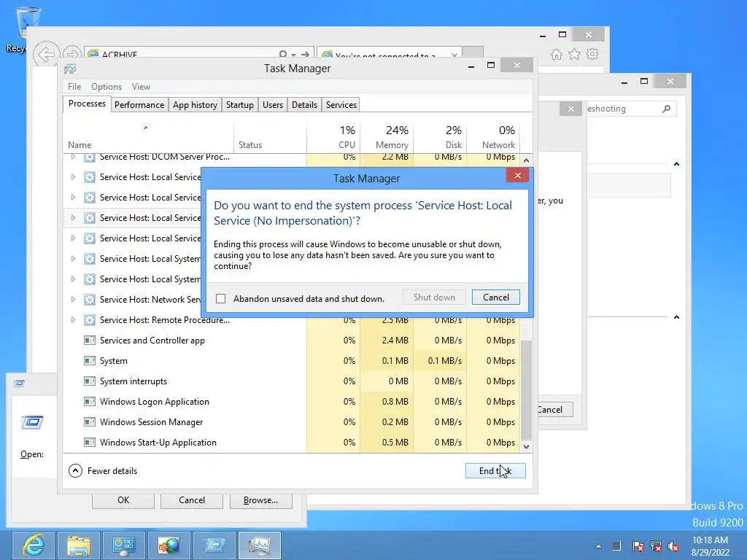This screenshot has width=747, height=560.
Task: Click the process list scrollbar thumb
Action: click(x=526, y=391)
